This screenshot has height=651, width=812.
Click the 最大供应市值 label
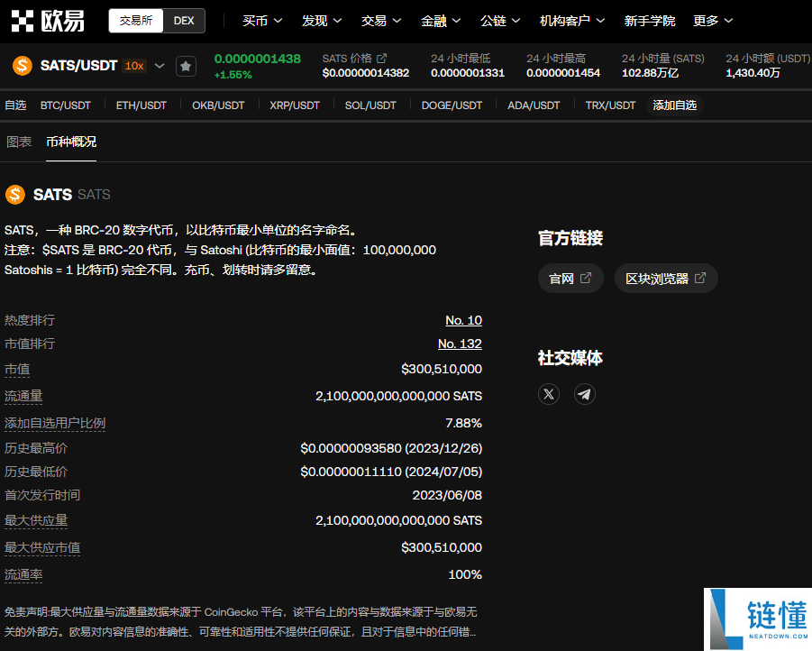[42, 547]
